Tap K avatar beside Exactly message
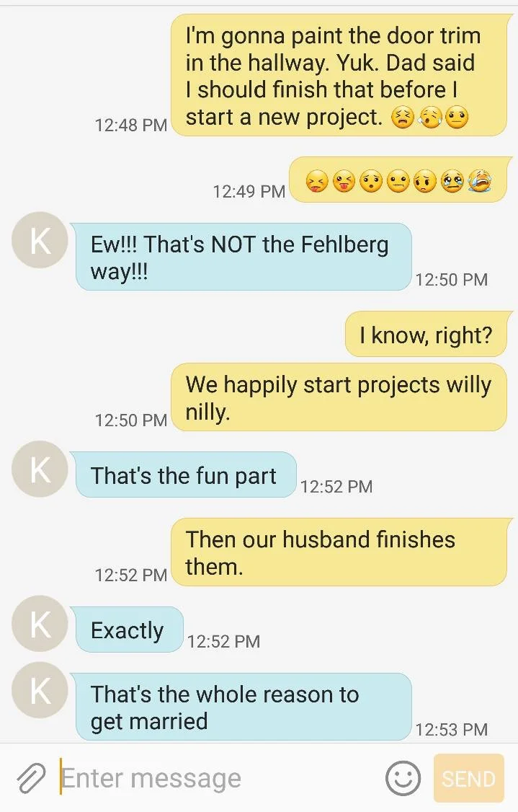This screenshot has width=518, height=812. point(40,624)
